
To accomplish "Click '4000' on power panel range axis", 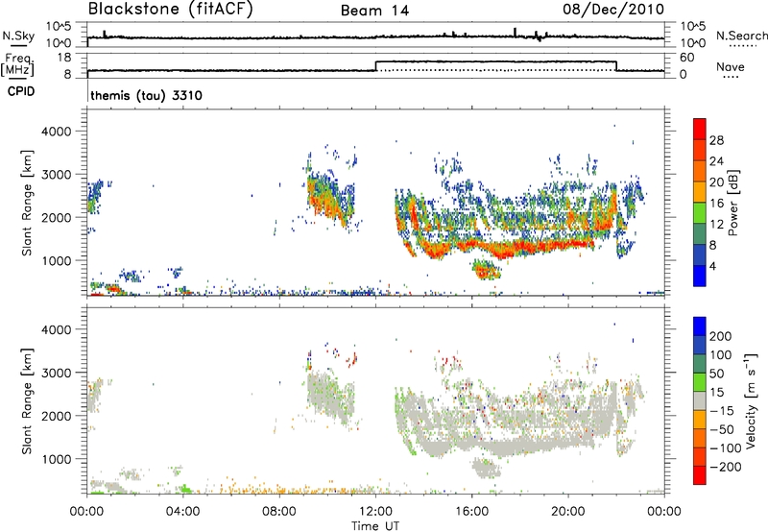I will point(56,132).
